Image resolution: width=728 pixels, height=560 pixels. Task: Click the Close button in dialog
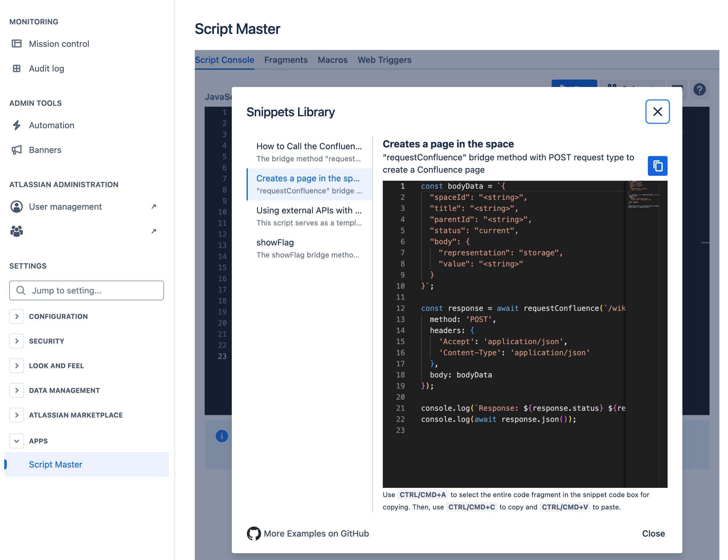point(653,533)
